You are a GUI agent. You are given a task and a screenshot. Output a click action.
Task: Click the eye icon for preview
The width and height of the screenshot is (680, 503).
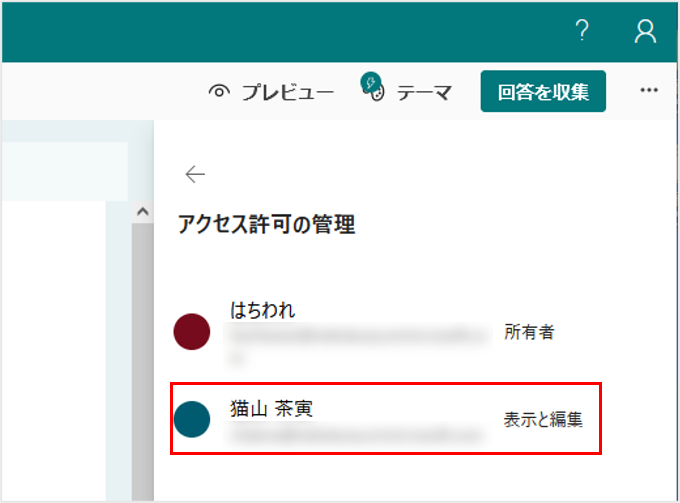click(x=219, y=92)
